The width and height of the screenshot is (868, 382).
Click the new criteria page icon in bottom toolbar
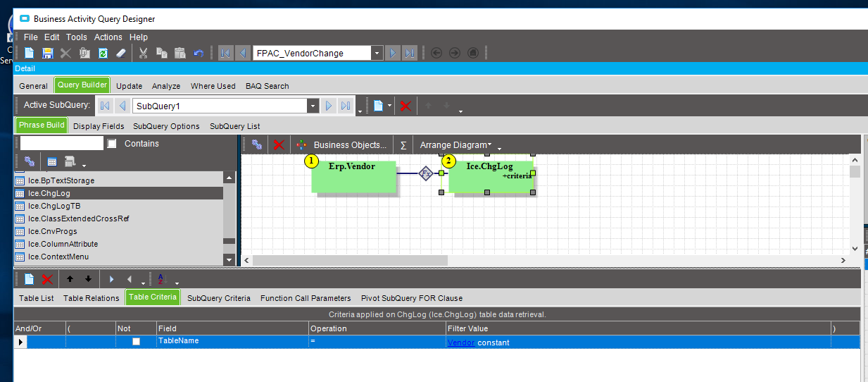coord(30,278)
